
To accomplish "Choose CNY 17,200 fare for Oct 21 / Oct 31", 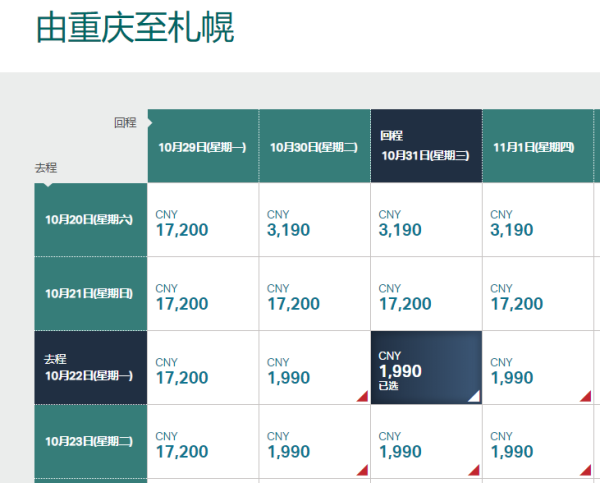I will coord(426,294).
